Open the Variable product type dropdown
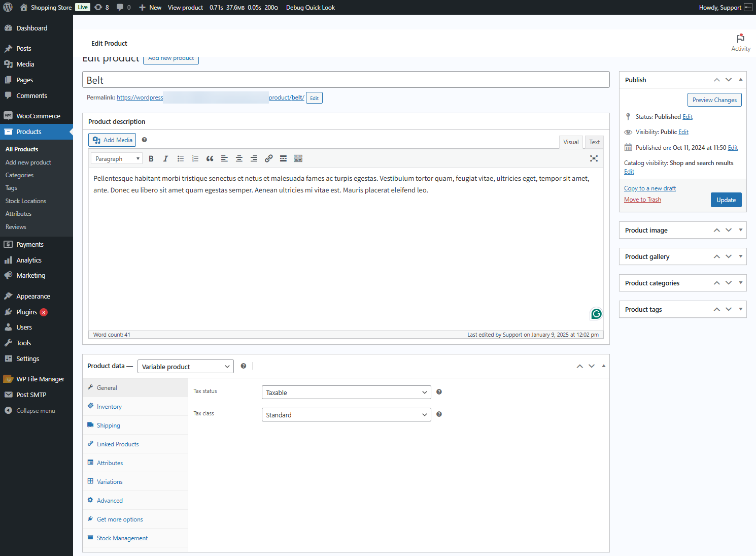Image resolution: width=756 pixels, height=556 pixels. 186,367
